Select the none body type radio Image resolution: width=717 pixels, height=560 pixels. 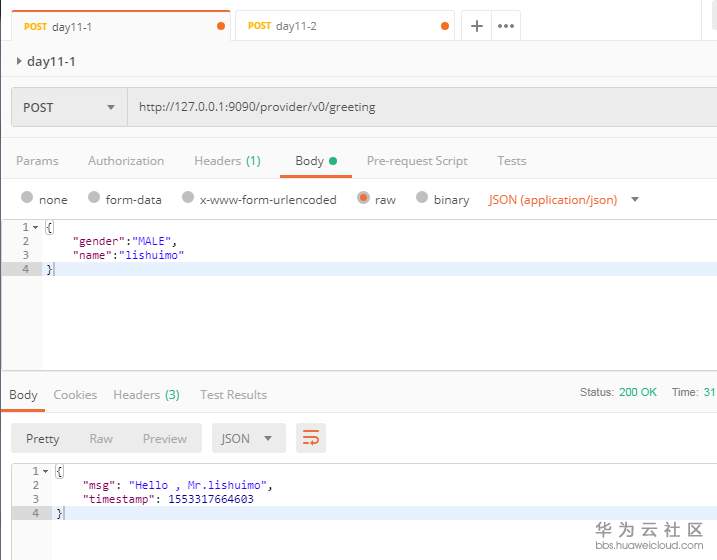[27, 197]
